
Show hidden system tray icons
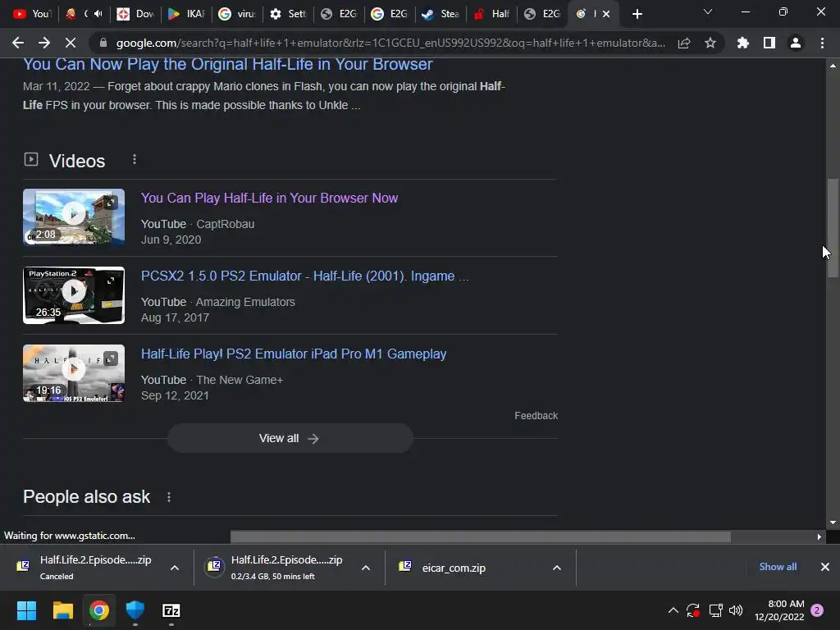[673, 610]
